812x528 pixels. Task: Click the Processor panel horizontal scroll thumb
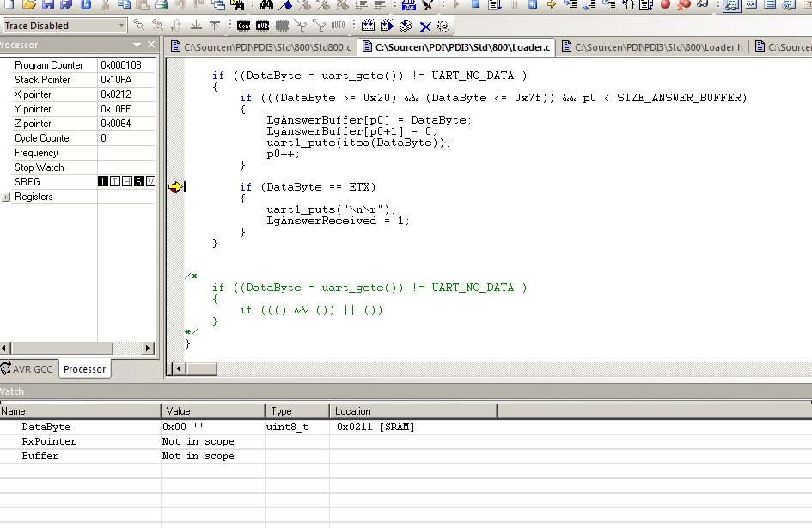click(x=62, y=349)
